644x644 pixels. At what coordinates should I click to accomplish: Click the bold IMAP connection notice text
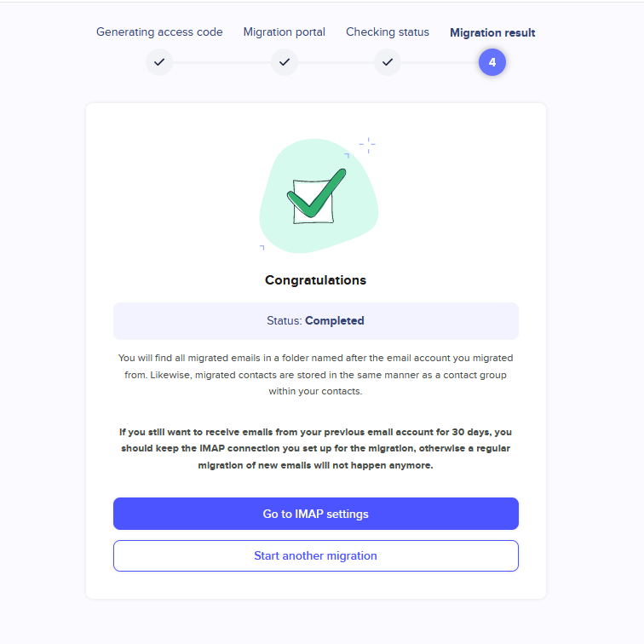pos(315,449)
